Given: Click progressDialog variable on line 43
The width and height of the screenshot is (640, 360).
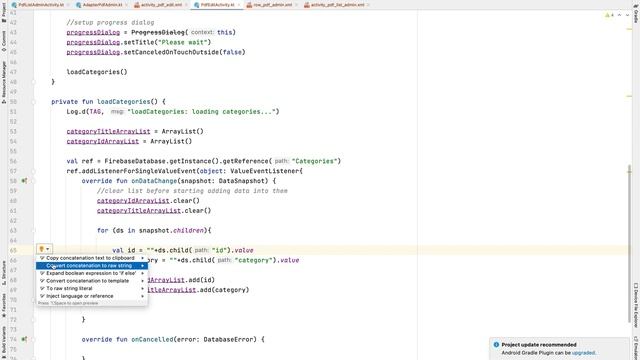Looking at the screenshot, I should coord(93,32).
